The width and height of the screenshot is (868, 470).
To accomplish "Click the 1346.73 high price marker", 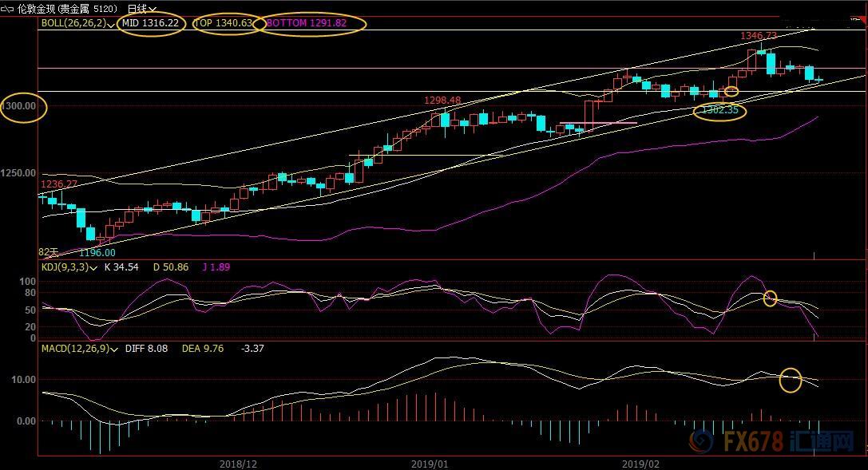I will [x=758, y=36].
